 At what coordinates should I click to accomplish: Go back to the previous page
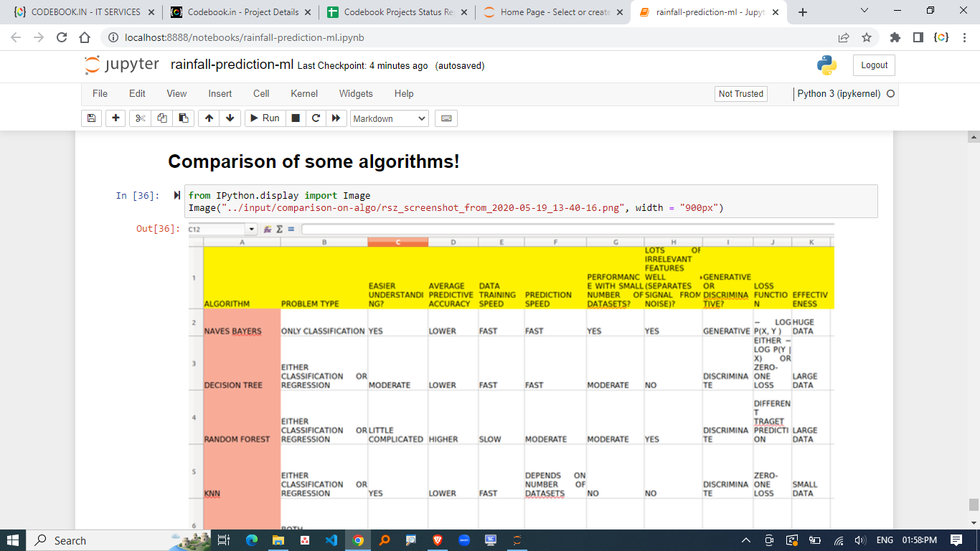[16, 37]
